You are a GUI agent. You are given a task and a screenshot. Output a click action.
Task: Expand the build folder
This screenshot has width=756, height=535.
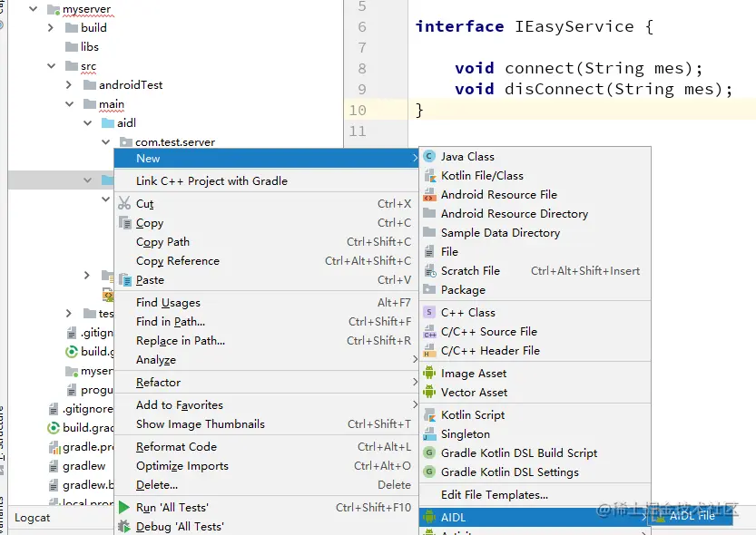(51, 28)
